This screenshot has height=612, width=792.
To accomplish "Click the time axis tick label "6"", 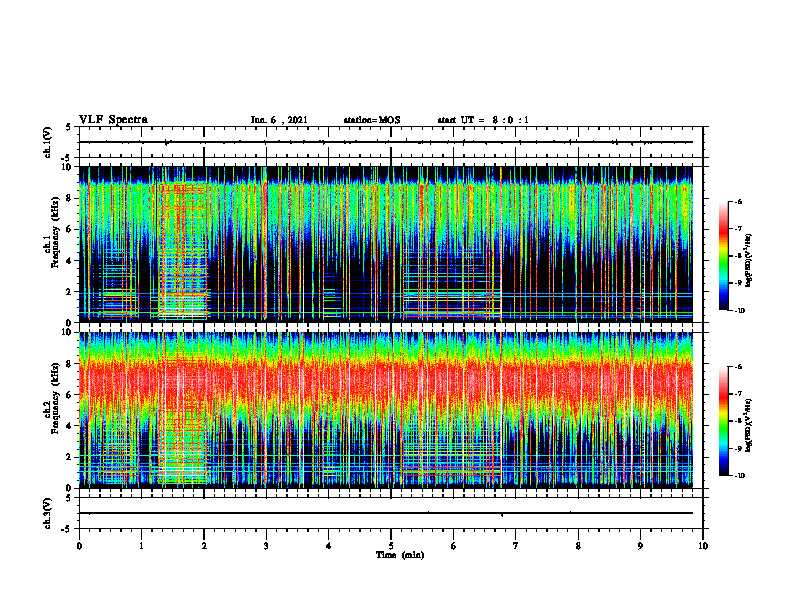I will (x=454, y=546).
